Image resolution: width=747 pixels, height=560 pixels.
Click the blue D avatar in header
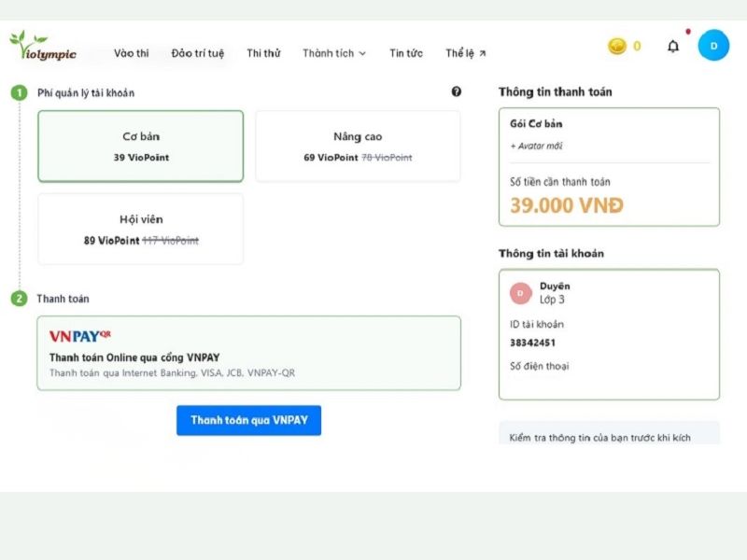coord(713,46)
